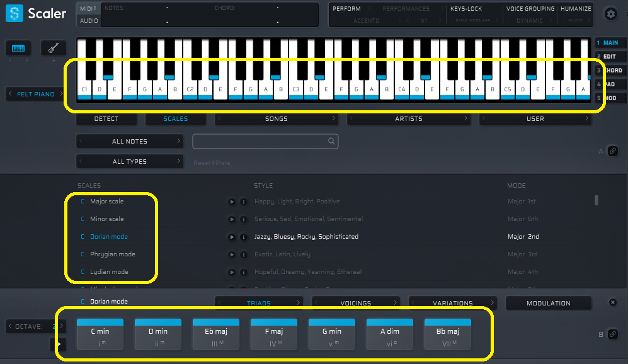This screenshot has height=364, width=628.
Task: Trigger the Eb maj chord pad
Action: point(216,334)
